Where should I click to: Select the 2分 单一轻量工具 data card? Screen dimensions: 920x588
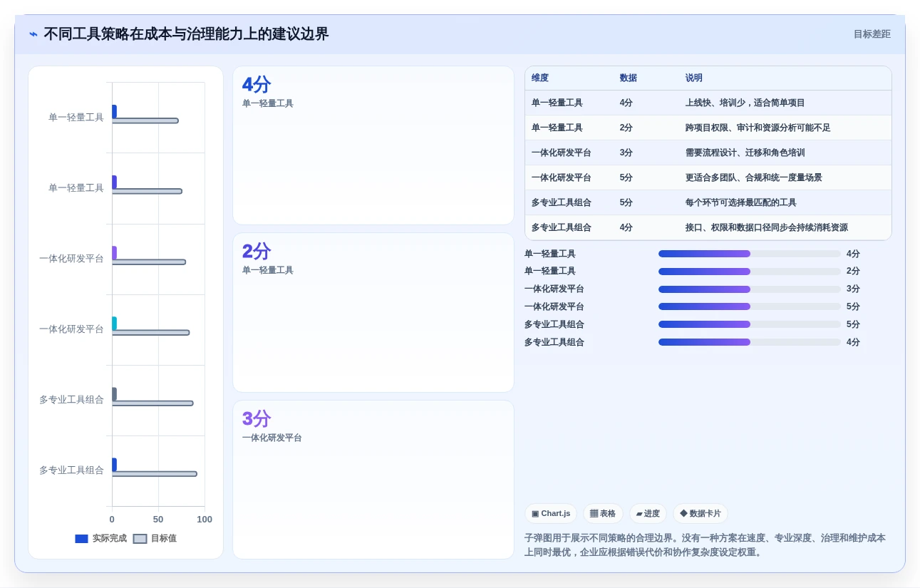tap(373, 312)
